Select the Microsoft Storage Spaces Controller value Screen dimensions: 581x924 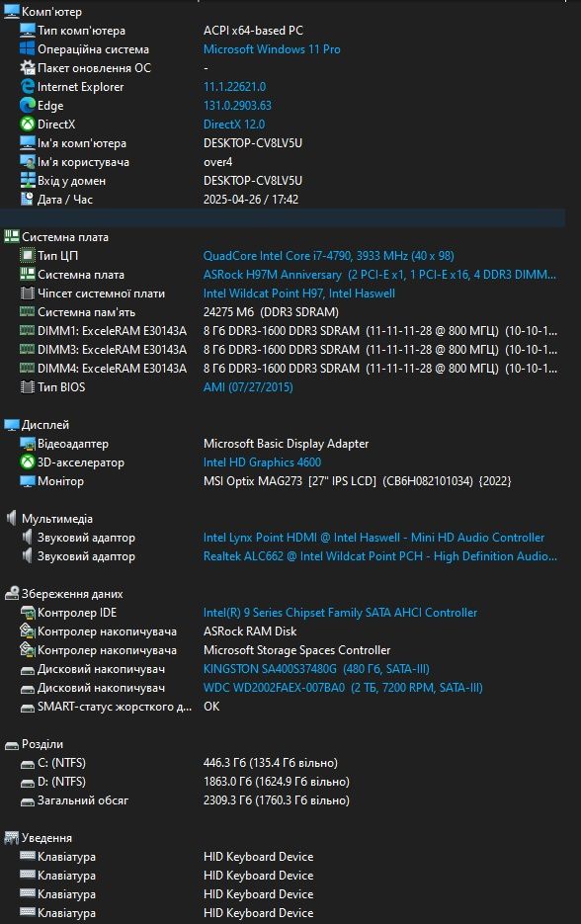297,650
